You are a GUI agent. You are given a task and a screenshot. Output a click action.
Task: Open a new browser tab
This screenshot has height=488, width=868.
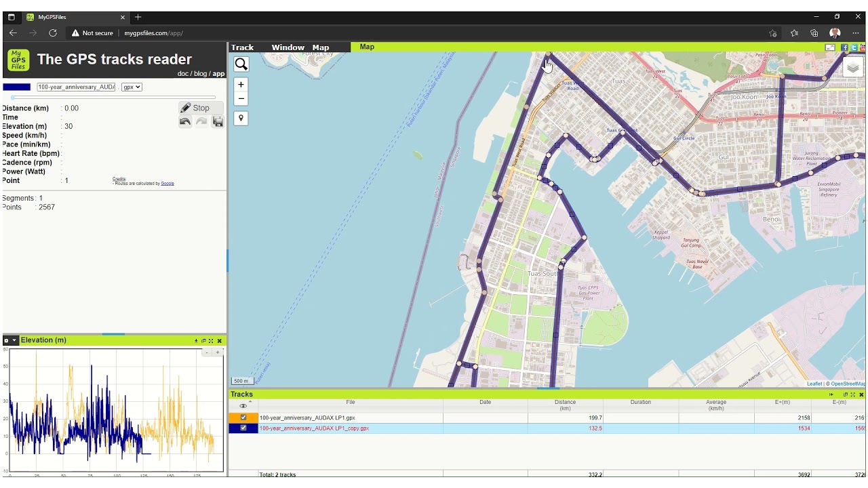coord(138,17)
